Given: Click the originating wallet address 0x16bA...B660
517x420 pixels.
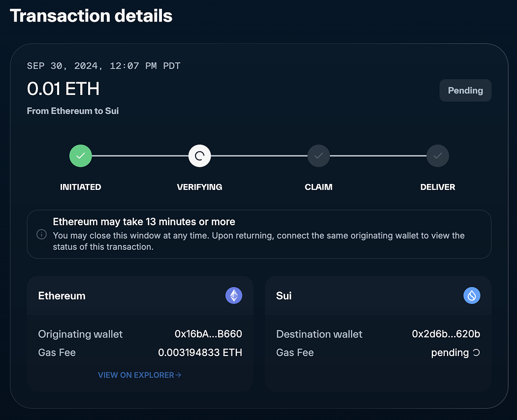Looking at the screenshot, I should (208, 334).
